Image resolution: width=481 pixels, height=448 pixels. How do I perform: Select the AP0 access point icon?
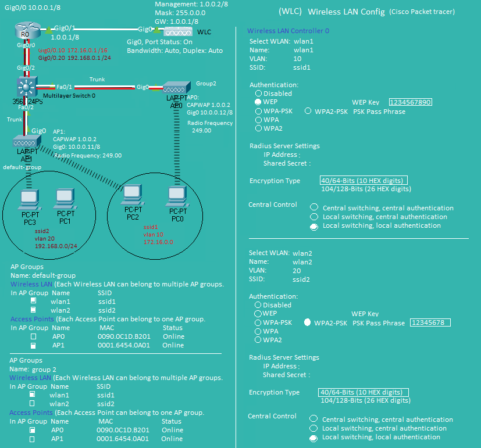pyautogui.click(x=174, y=88)
